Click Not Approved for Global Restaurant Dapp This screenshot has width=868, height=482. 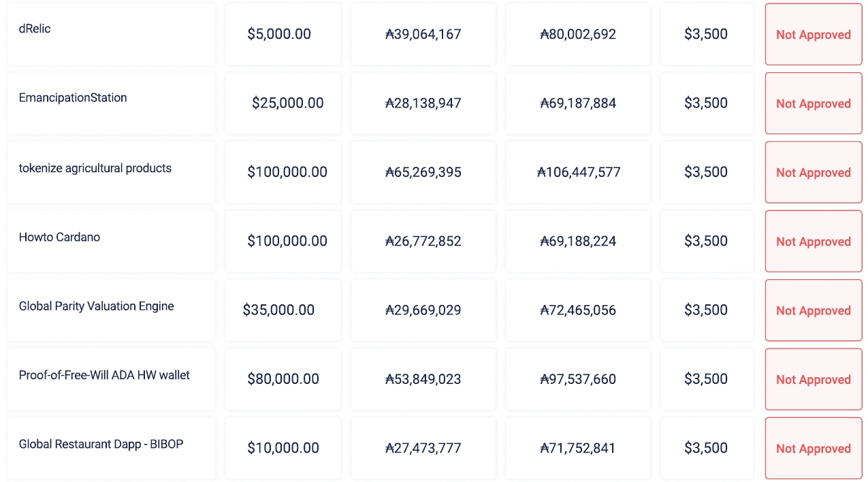point(813,449)
